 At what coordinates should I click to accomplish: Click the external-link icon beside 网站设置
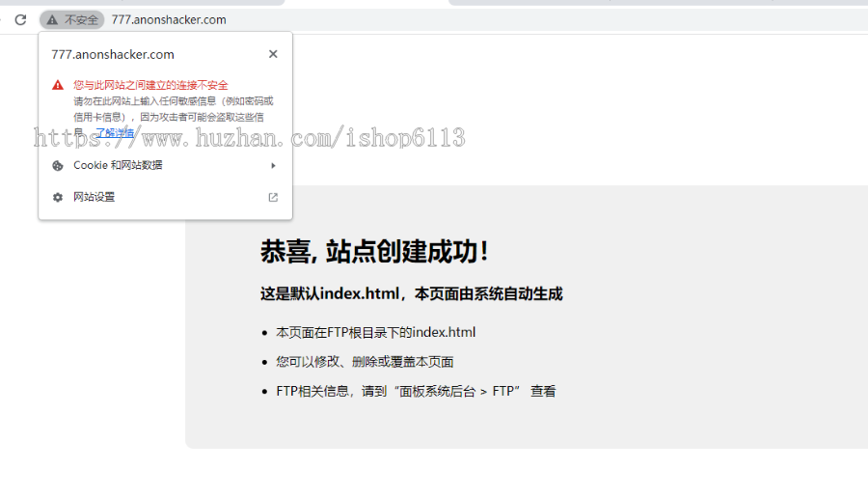pyautogui.click(x=273, y=197)
